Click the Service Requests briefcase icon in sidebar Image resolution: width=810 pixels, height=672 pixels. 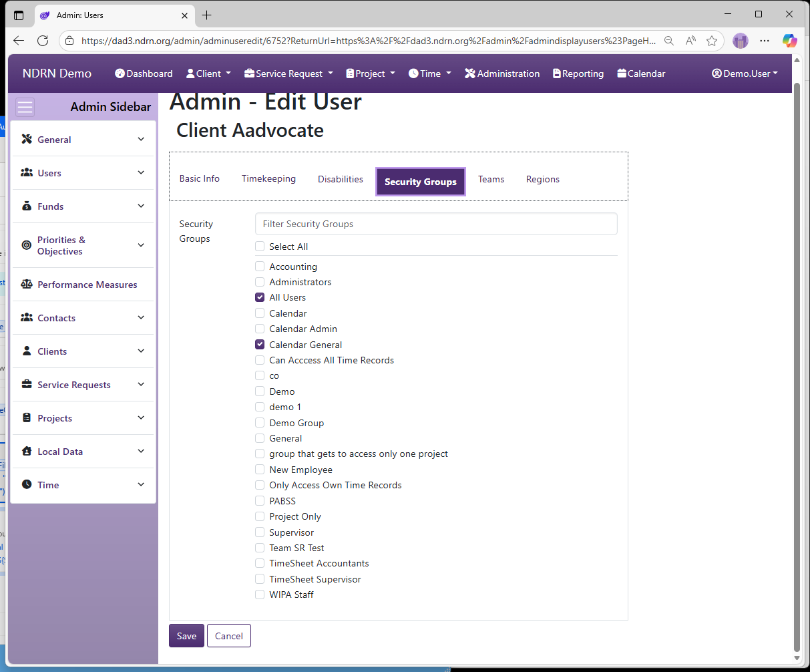pyautogui.click(x=27, y=385)
